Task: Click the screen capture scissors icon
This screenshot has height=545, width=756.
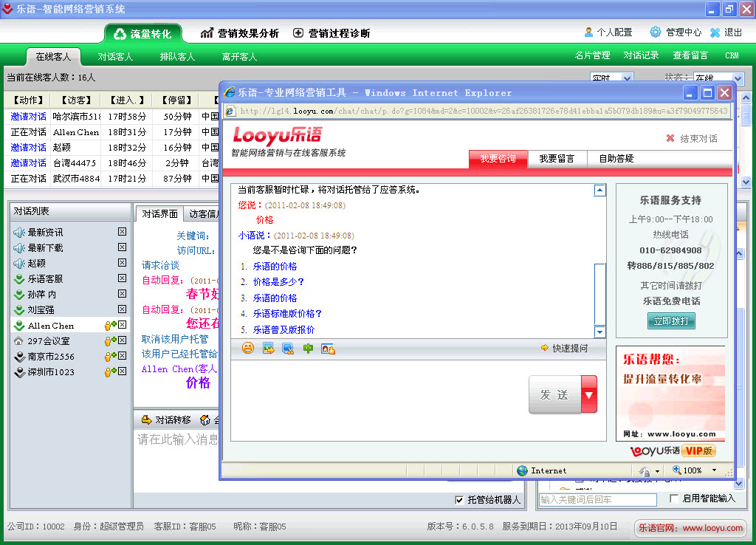Action: (288, 349)
